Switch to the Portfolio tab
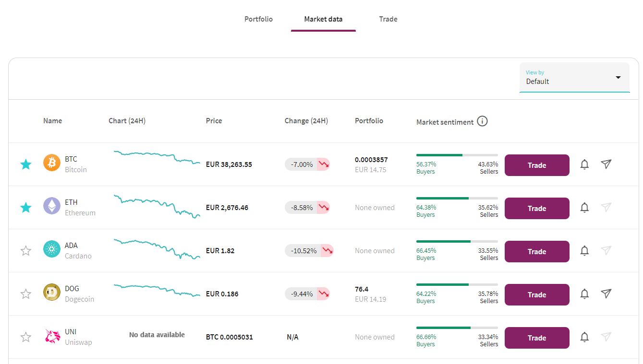The width and height of the screenshot is (643, 364). pos(258,19)
